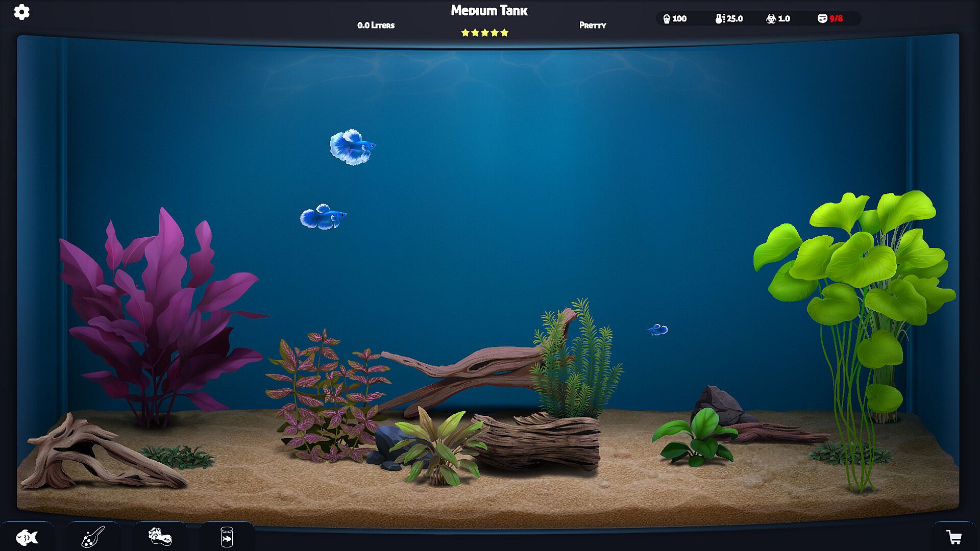The image size is (980, 551).
Task: Select the largest blue betta fish
Action: coord(352,147)
